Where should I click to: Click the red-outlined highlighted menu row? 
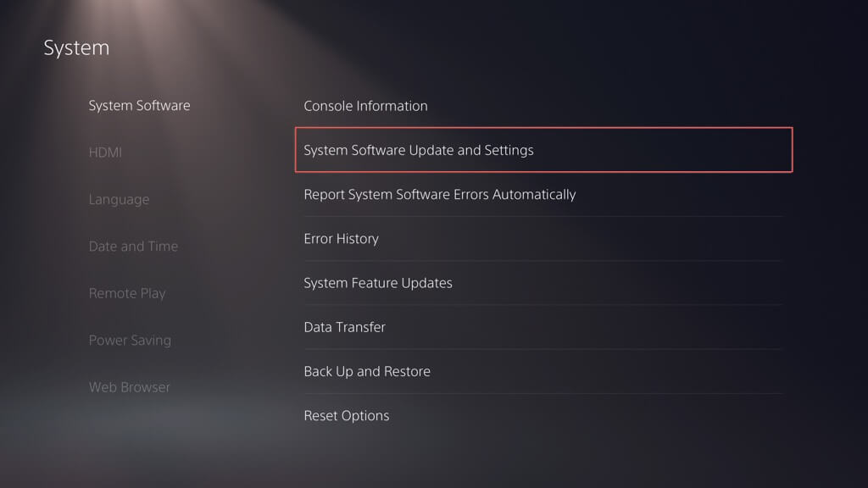tap(543, 150)
